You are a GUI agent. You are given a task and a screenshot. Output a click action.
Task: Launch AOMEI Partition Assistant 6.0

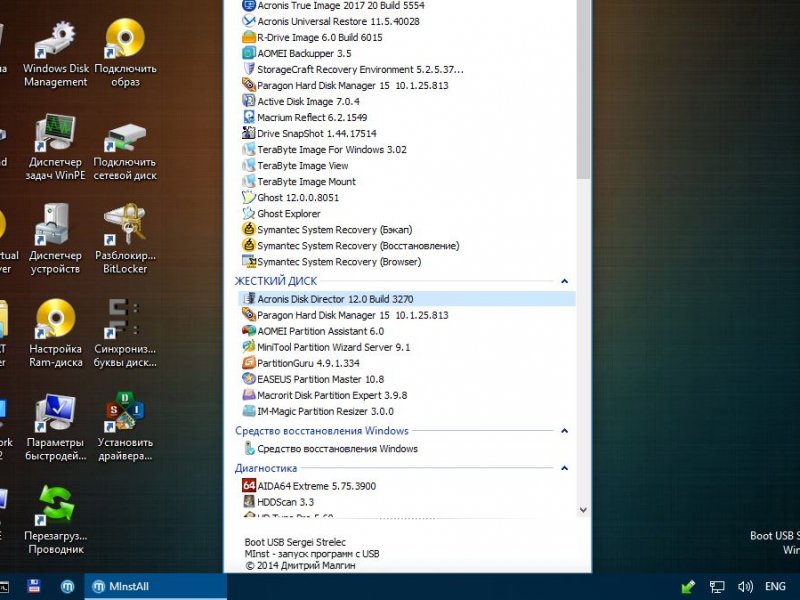pyautogui.click(x=313, y=331)
